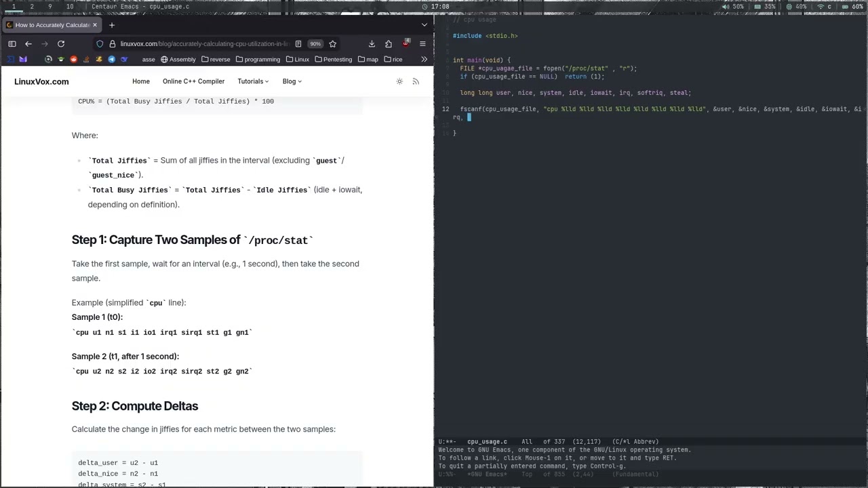Click the memory 35% indicator
Screen dimensions: 868x488
pos(764,6)
